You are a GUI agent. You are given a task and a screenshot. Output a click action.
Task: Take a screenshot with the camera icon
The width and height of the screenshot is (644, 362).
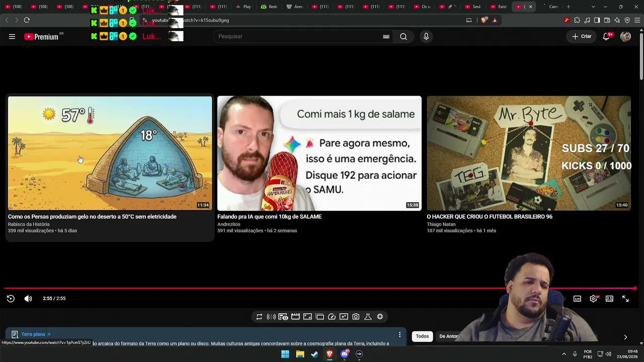pyautogui.click(x=356, y=317)
